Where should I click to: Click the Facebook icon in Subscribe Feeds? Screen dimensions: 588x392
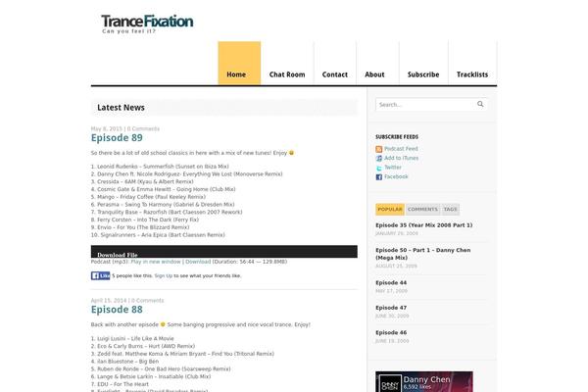[378, 177]
